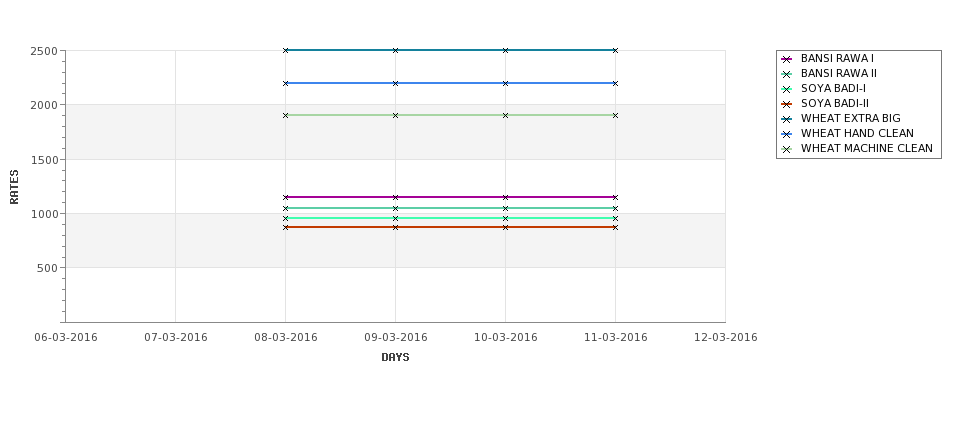
Task: Click the SOYA BADI-I legend label text
Action: [833, 89]
